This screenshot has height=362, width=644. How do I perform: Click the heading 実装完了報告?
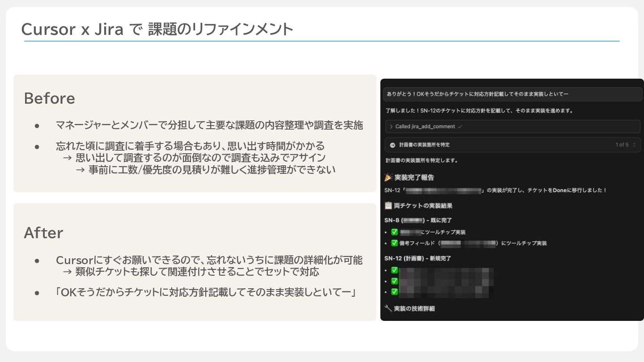[414, 177]
